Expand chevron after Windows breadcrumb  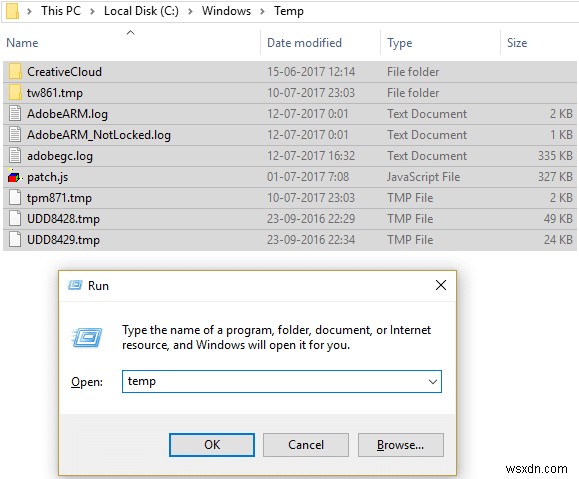[262, 11]
